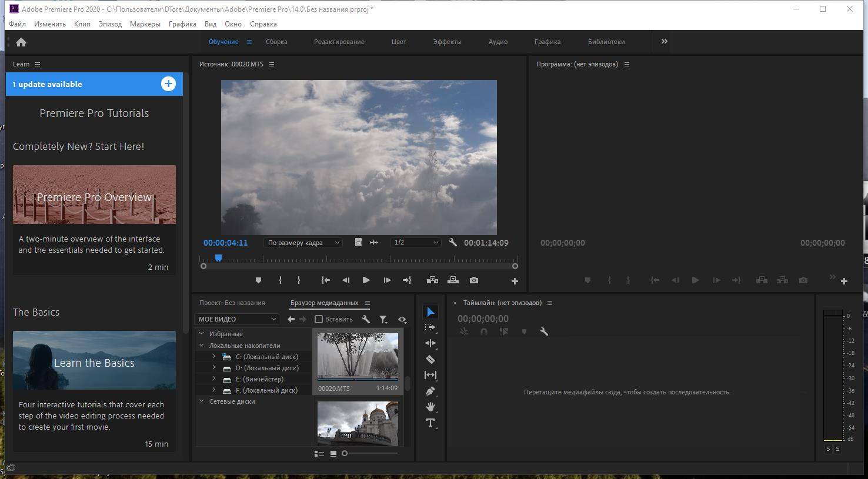Click the Drag Audio Only waveform icon

click(x=373, y=242)
